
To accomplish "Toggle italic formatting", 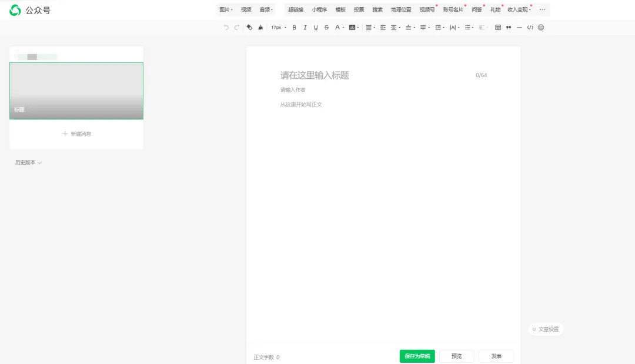I will coord(305,27).
